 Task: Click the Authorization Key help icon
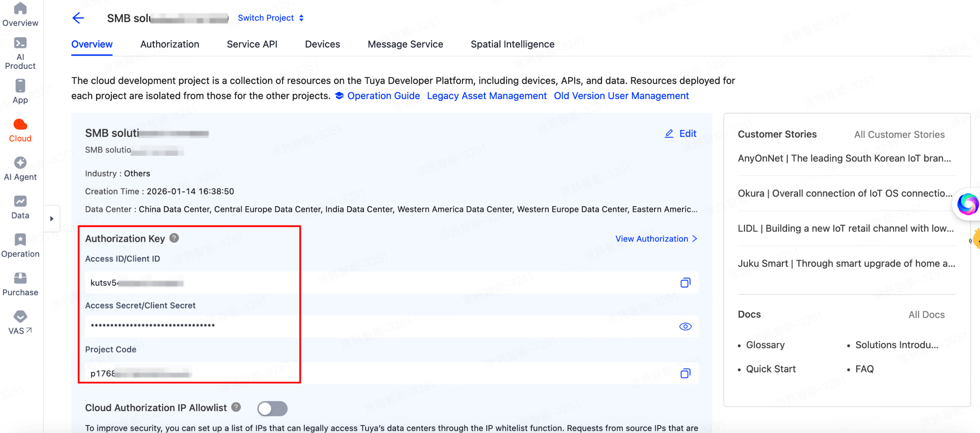pos(174,238)
